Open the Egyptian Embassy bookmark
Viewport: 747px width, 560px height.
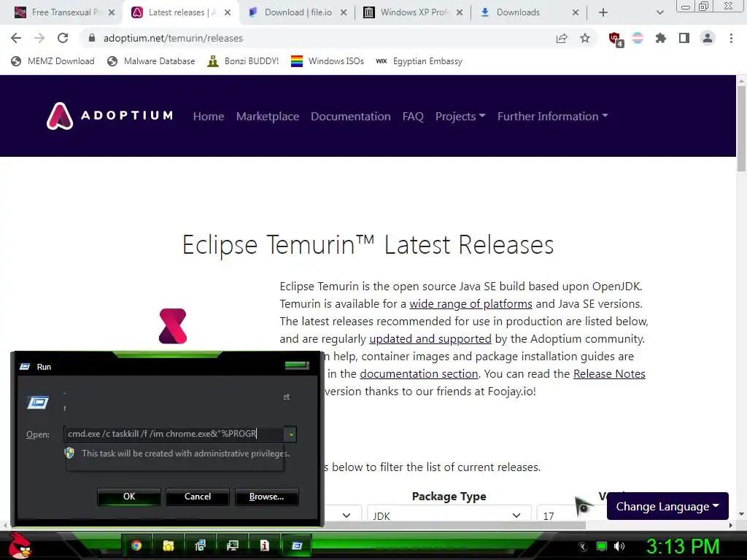coord(419,61)
